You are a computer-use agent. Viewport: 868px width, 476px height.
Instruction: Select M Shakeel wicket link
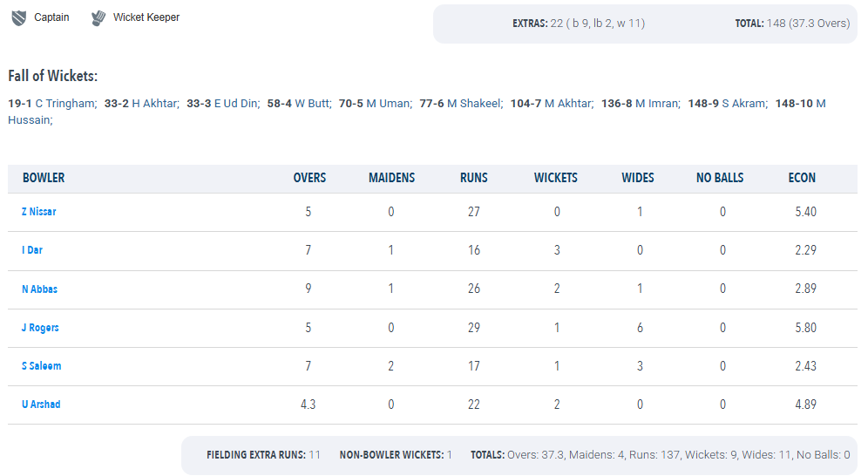tap(475, 104)
